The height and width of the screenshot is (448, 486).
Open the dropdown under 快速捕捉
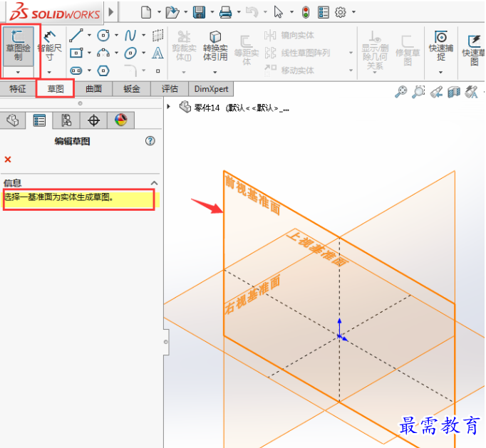point(440,72)
